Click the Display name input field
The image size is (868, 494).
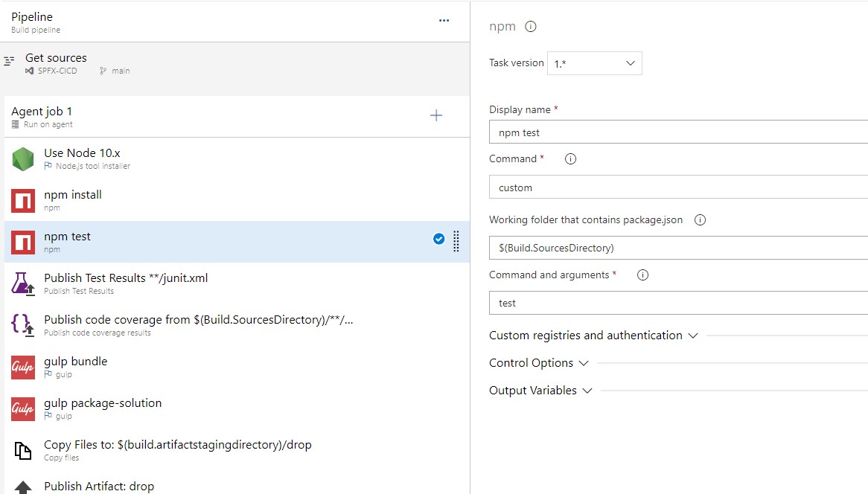pyautogui.click(x=677, y=132)
